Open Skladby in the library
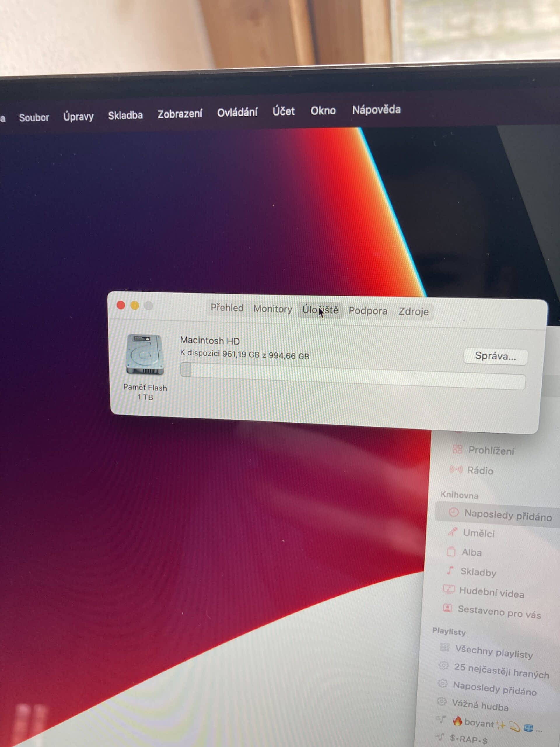This screenshot has height=747, width=560. point(478,572)
